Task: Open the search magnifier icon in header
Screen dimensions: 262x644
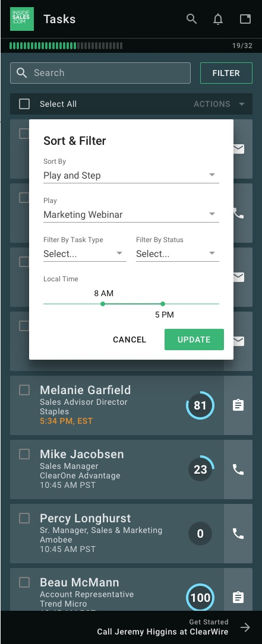Action: 191,19
